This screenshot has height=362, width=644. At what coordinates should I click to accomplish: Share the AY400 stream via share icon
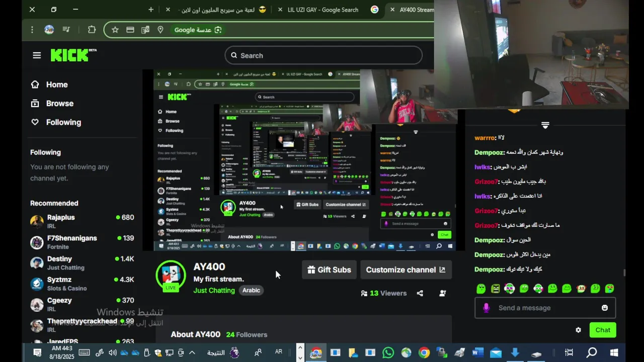[420, 293]
